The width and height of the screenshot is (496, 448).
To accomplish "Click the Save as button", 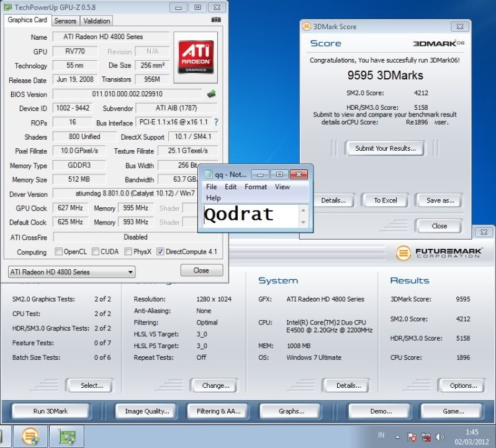I will click(440, 200).
